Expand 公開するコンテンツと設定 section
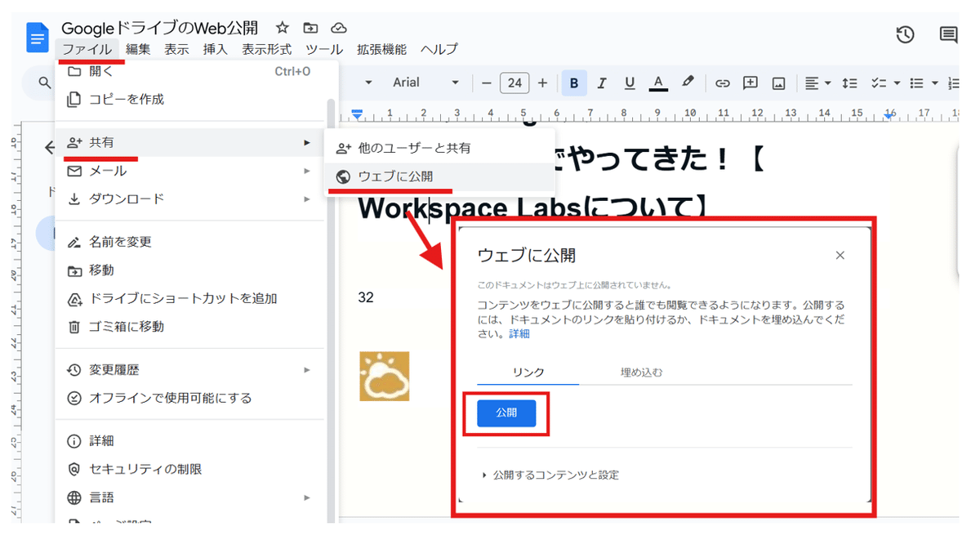Screen dimensions: 980x540 pos(550,475)
